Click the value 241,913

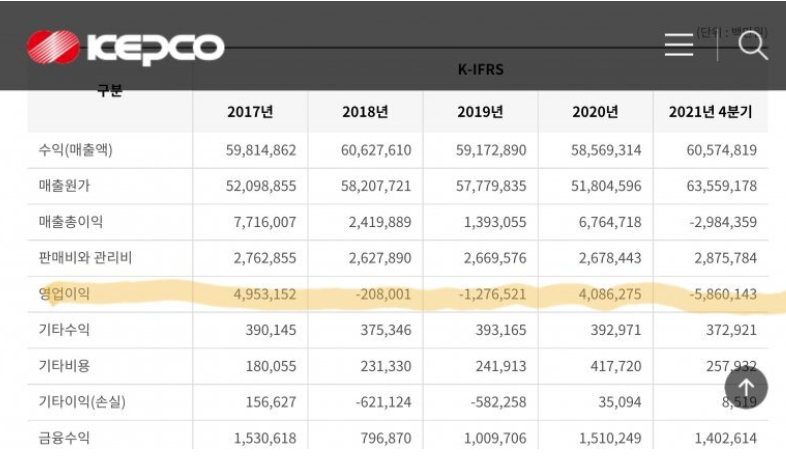(501, 366)
